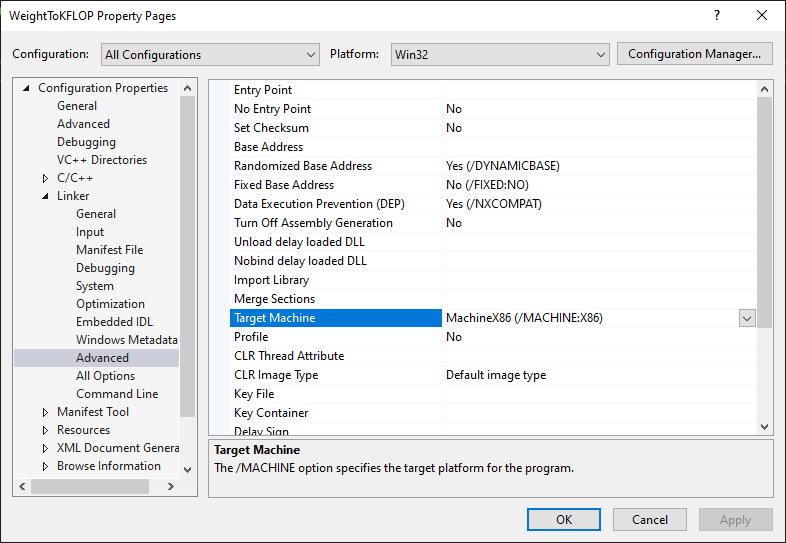The image size is (786, 543).
Task: Collapse the Linker tree node
Action: click(45, 196)
